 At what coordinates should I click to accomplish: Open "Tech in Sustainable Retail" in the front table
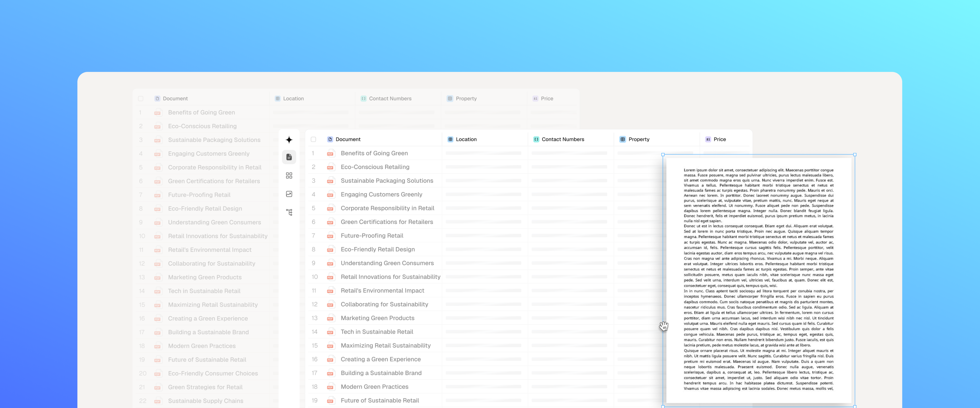pos(377,331)
